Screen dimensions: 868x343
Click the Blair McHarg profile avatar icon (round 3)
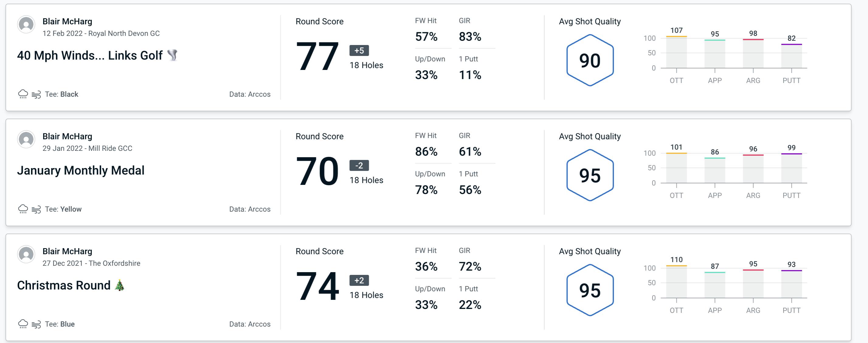coord(26,255)
